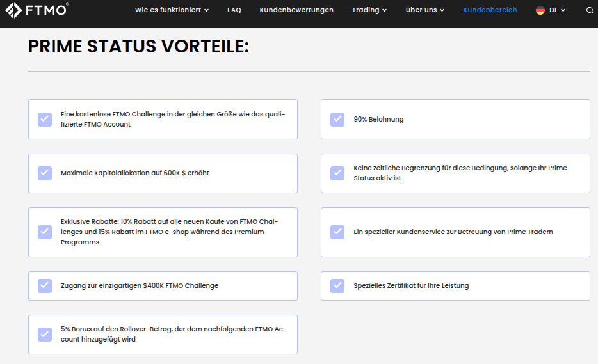Click the text "90% Belohnung"
This screenshot has width=598, height=364.
point(378,119)
